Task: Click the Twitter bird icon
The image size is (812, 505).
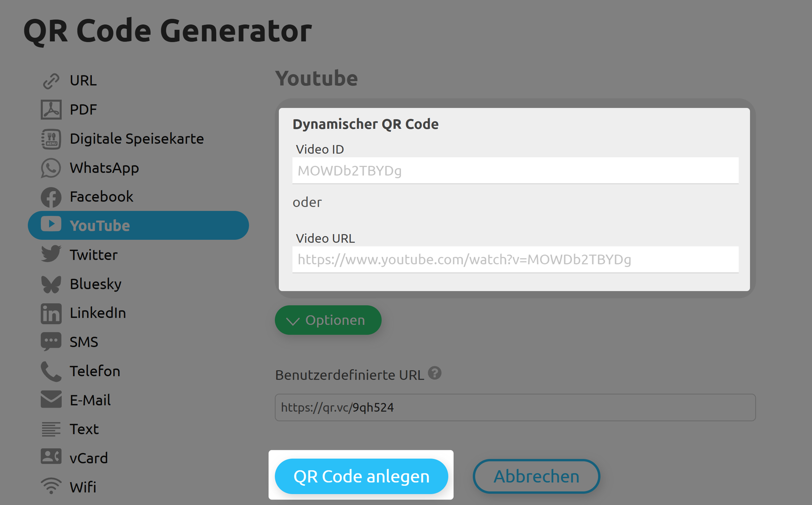Action: [51, 255]
